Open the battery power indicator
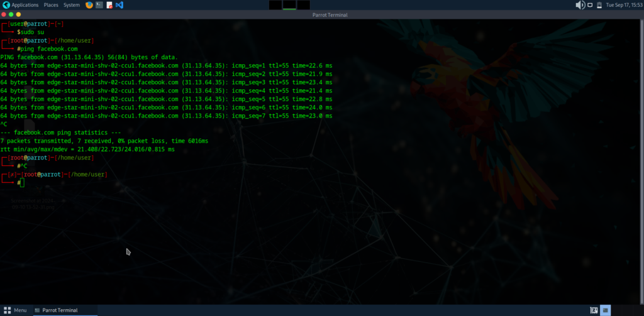 (599, 5)
